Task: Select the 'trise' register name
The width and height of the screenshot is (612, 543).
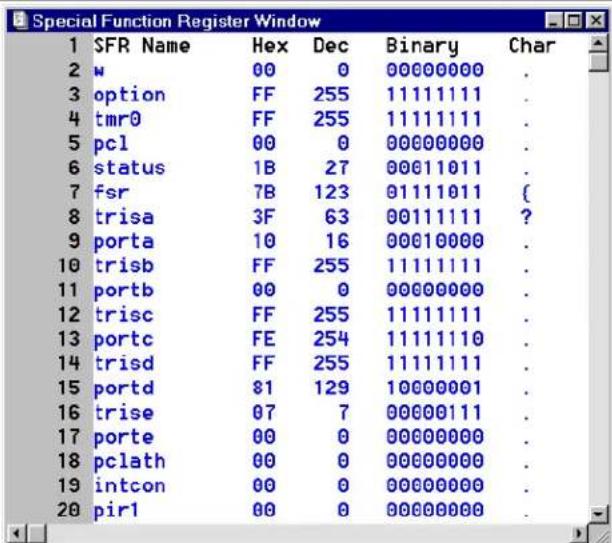Action: coord(124,413)
